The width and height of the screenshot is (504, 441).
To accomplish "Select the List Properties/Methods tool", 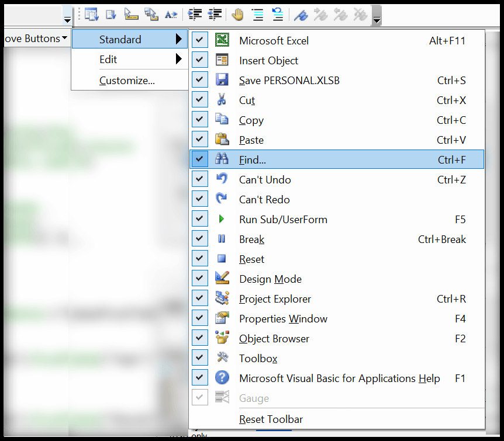I will click(92, 14).
